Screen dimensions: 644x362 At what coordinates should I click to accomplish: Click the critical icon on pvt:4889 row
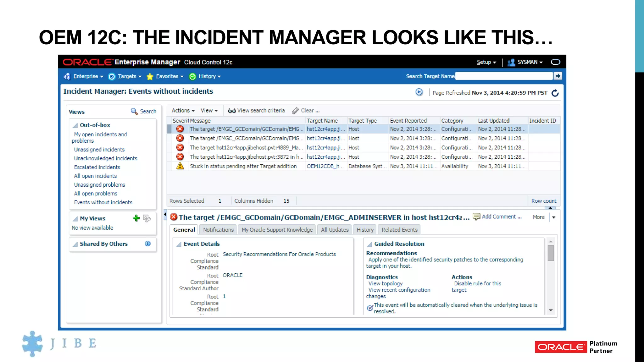point(180,147)
